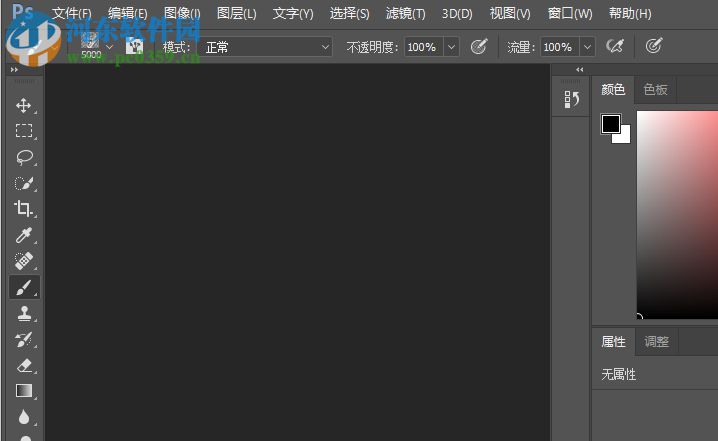This screenshot has height=441, width=718.
Task: Open the 滤镜(T) menu
Action: (405, 13)
